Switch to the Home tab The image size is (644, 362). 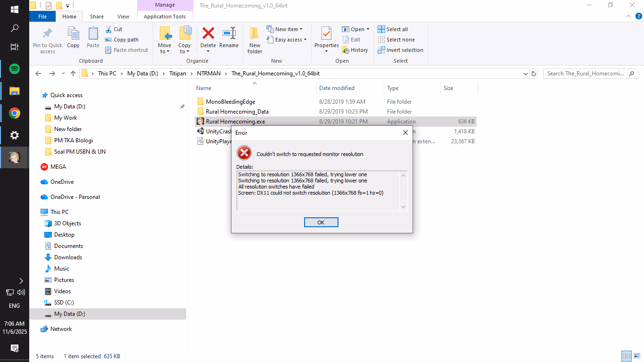tap(69, 16)
